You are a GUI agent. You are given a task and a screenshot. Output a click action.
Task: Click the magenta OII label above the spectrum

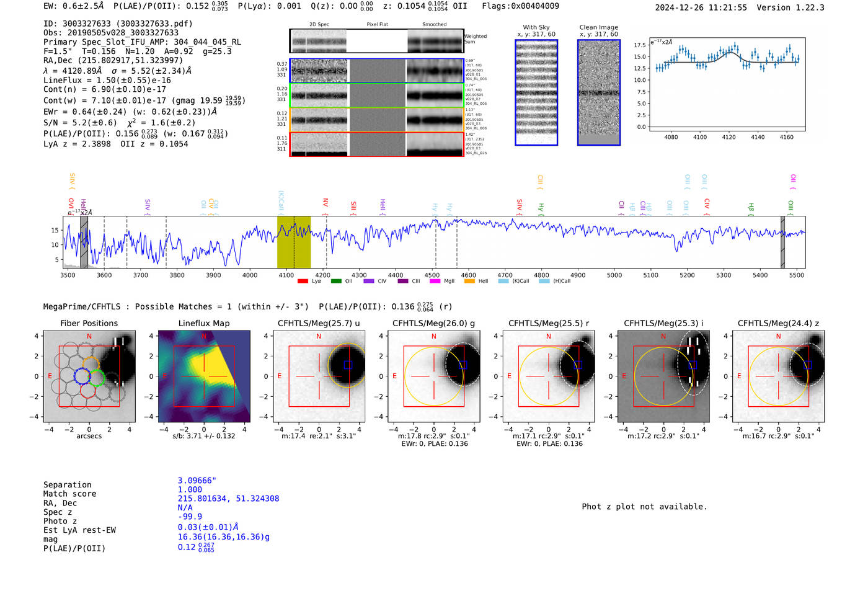coord(793,181)
